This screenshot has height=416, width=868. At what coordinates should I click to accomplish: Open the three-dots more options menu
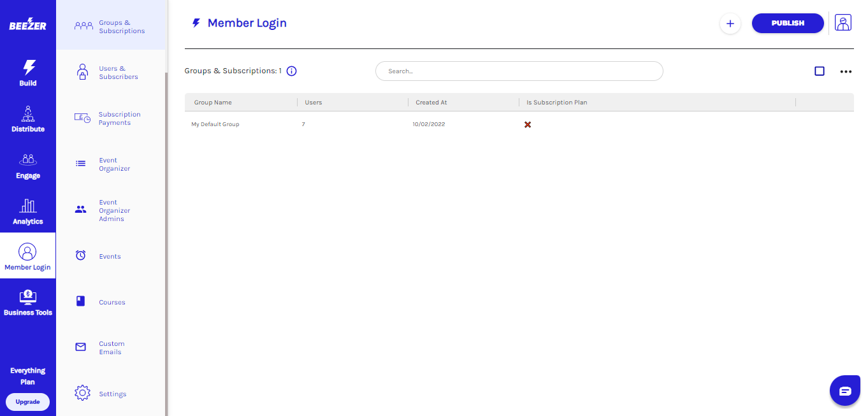click(x=846, y=71)
